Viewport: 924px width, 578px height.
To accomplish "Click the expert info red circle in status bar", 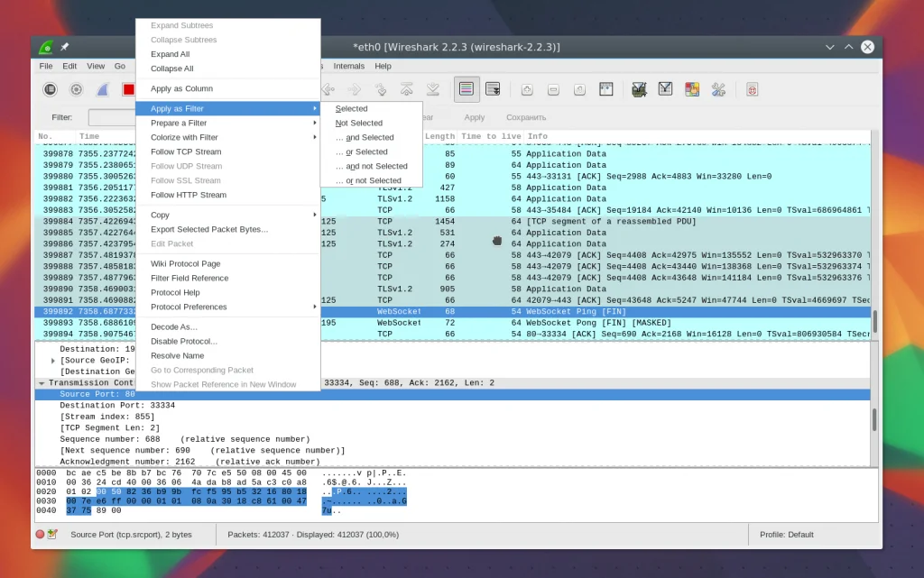I will (40, 535).
